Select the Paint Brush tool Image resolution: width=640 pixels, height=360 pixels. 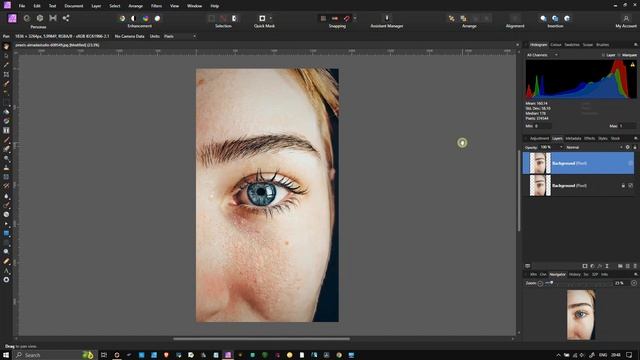(6, 140)
